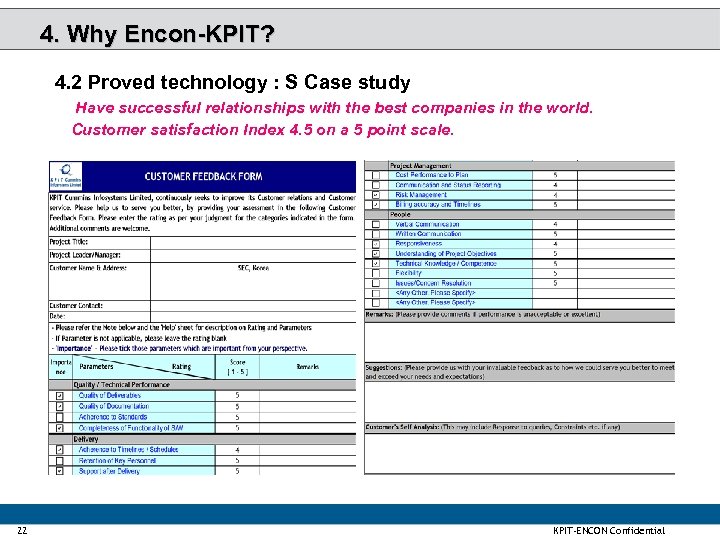Click the score cell for Responsiveness
The height and width of the screenshot is (540, 720).
point(555,244)
